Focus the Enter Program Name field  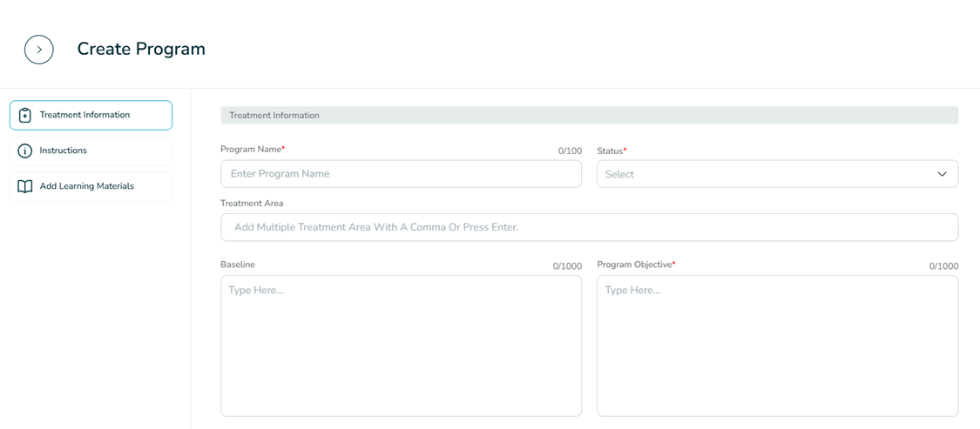pyautogui.click(x=401, y=174)
